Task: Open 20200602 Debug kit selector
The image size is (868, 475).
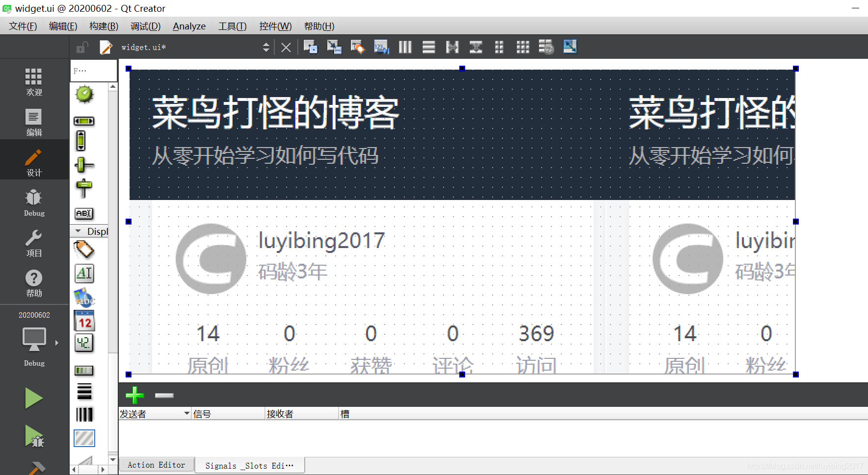Action: [34, 340]
